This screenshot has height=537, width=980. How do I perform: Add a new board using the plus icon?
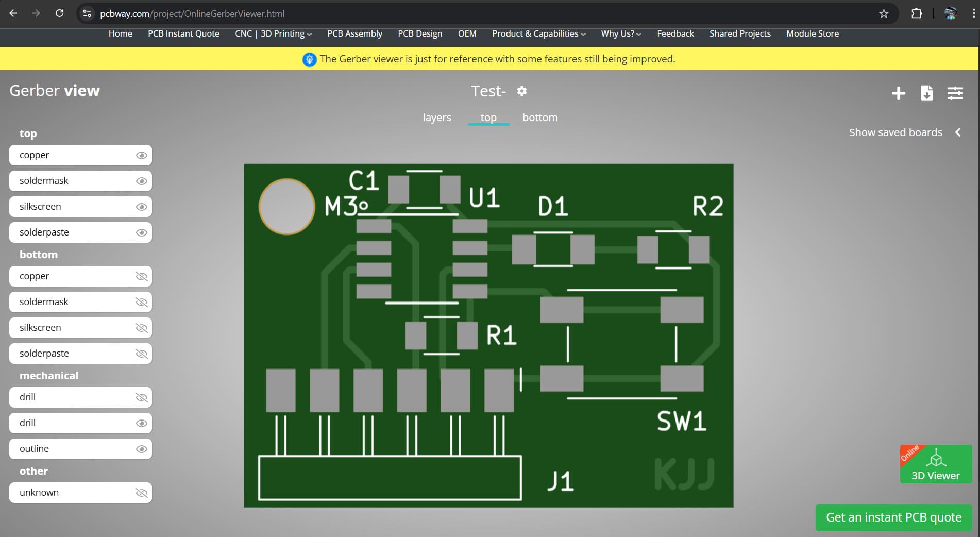tap(898, 93)
